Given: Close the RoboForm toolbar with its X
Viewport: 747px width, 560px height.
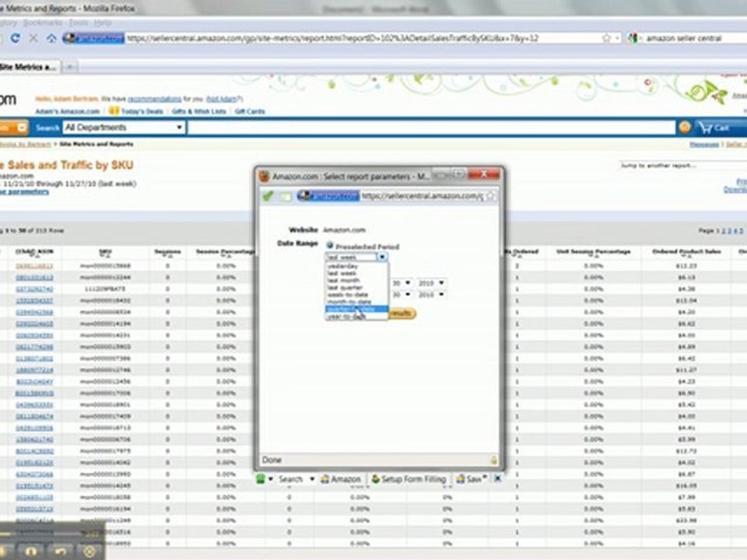Looking at the screenshot, I should 497,478.
